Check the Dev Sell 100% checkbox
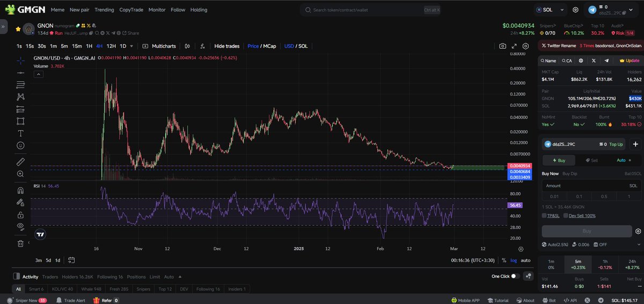The image size is (644, 304). 566,216
